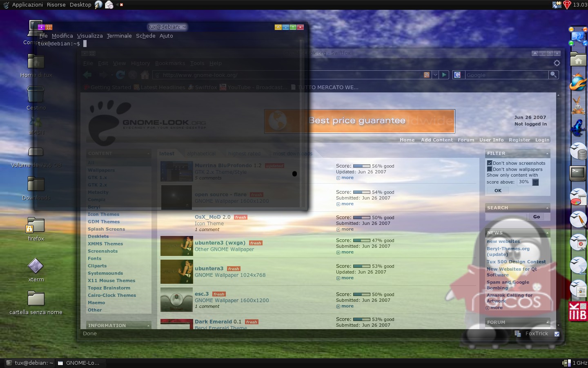The width and height of the screenshot is (588, 368).
Task: Collapse the INFORMATION panel arrow
Action: pos(148,326)
